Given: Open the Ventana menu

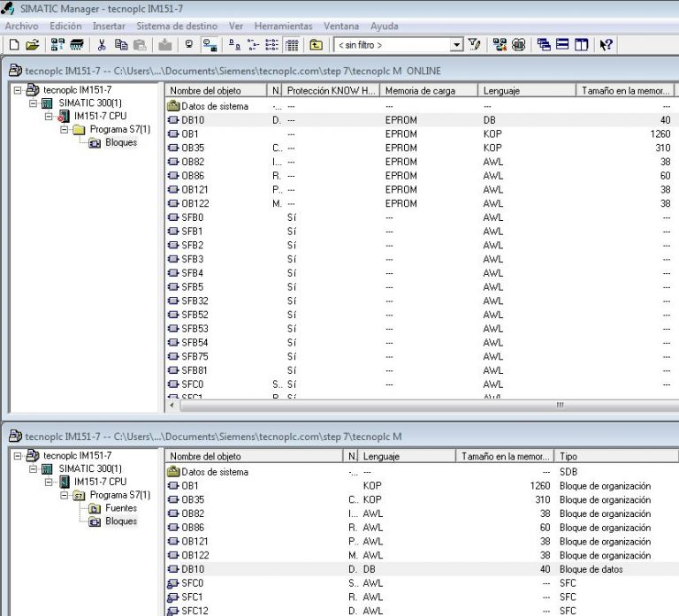Looking at the screenshot, I should point(341,26).
